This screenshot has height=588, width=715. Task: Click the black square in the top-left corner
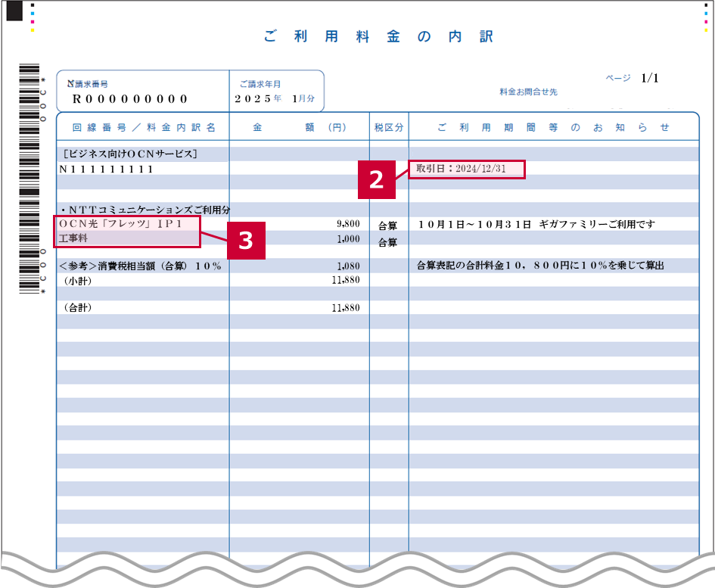pos(14,11)
